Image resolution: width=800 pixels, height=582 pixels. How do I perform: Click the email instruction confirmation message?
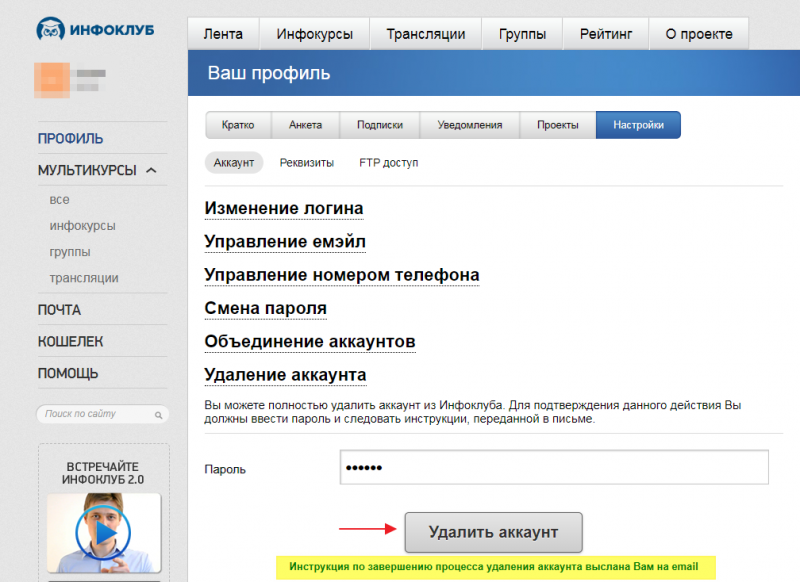493,567
